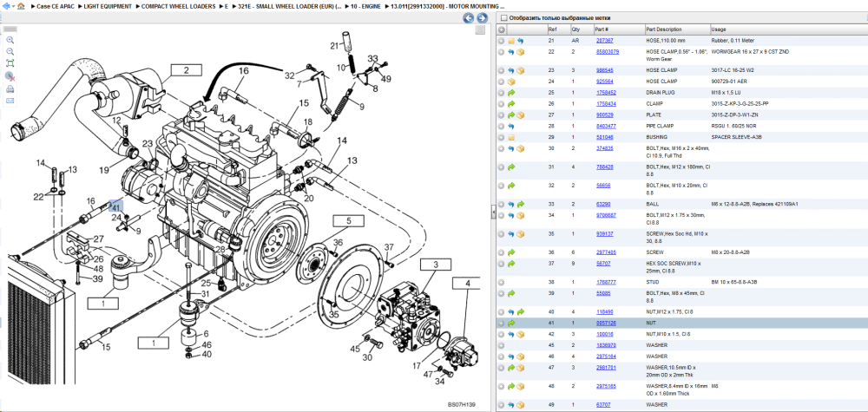Screen dimensions: 868x412
Task: Select boxed callout 5 in diagram
Action: click(x=349, y=221)
